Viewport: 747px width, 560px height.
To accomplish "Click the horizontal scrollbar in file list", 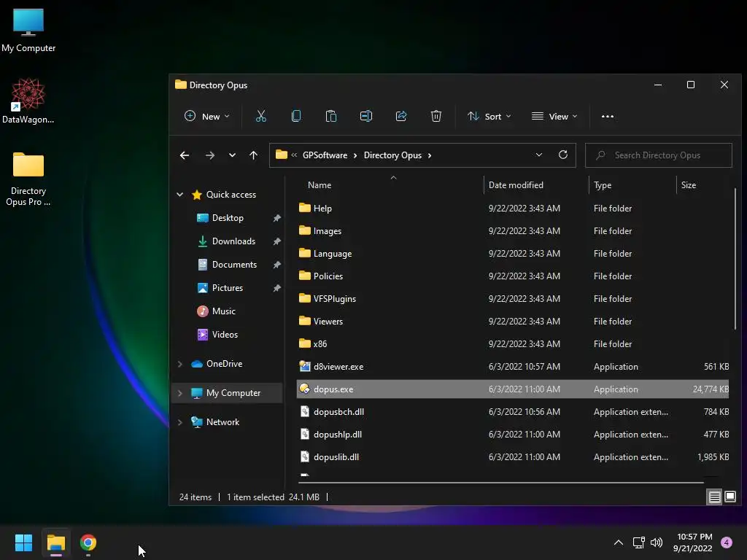I will [x=500, y=483].
